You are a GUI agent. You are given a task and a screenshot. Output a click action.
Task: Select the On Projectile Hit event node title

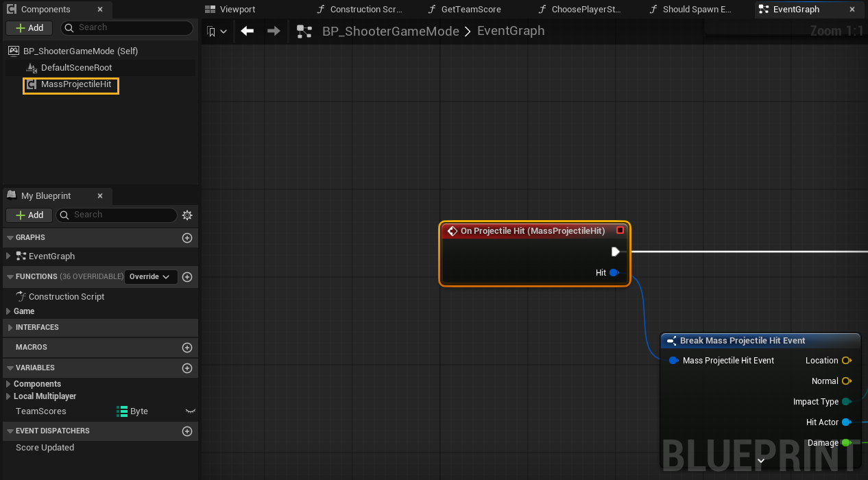tap(533, 231)
